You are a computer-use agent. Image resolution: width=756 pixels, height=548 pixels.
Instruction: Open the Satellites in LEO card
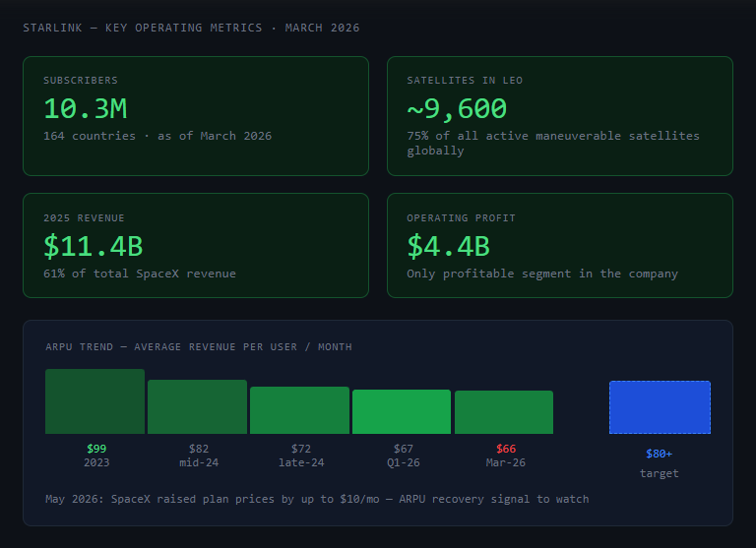click(x=560, y=116)
